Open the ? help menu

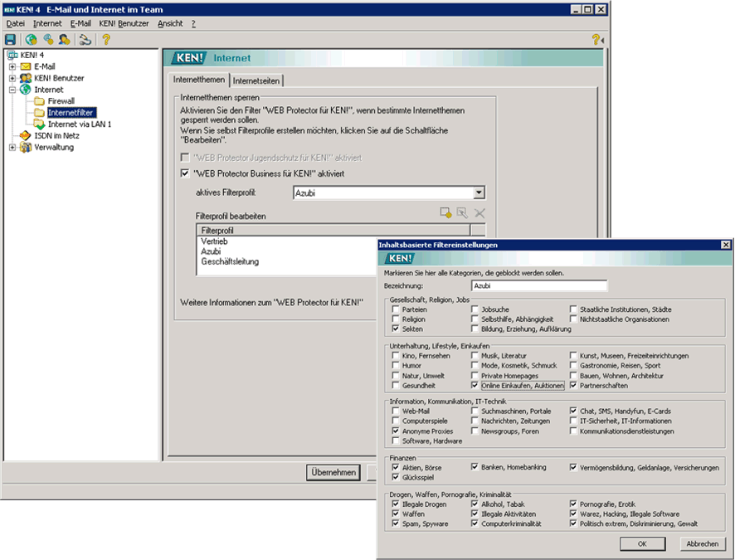coord(193,23)
